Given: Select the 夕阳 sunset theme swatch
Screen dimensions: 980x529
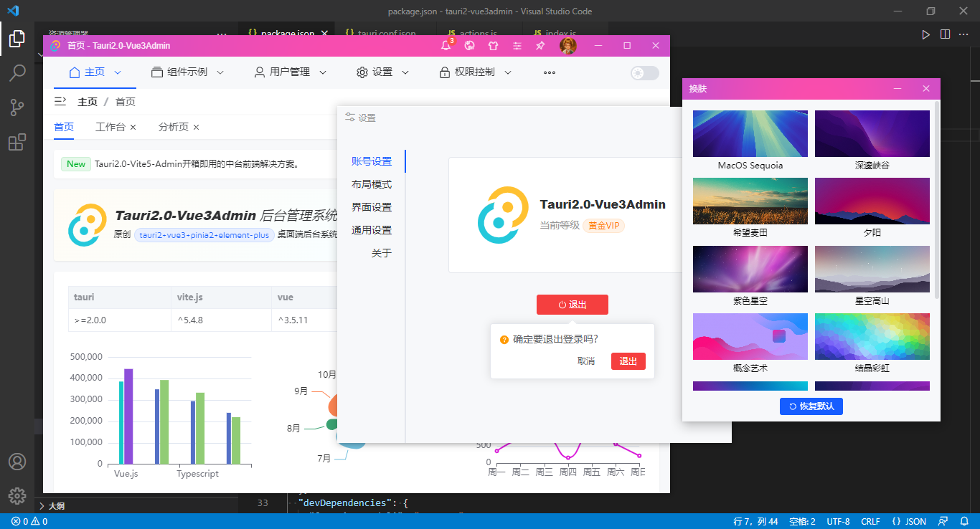Looking at the screenshot, I should [x=872, y=201].
